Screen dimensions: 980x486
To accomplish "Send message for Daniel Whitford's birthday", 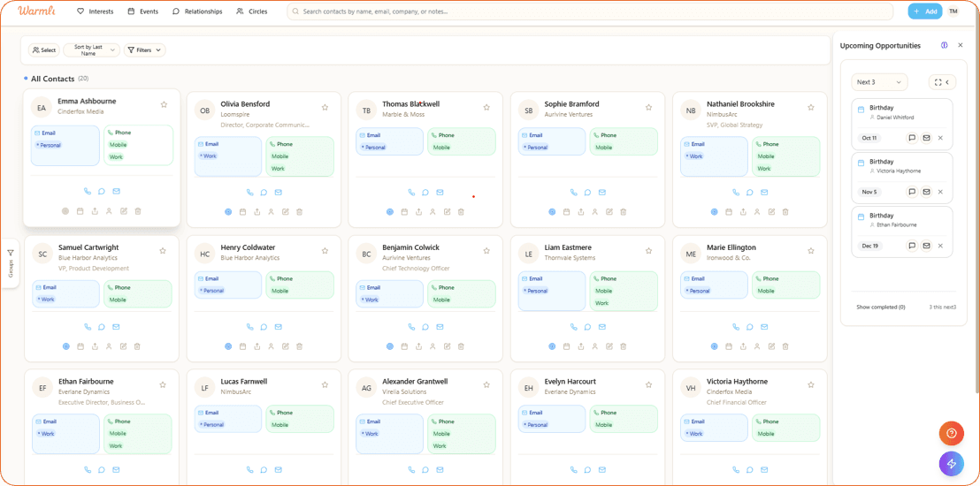I will (912, 138).
